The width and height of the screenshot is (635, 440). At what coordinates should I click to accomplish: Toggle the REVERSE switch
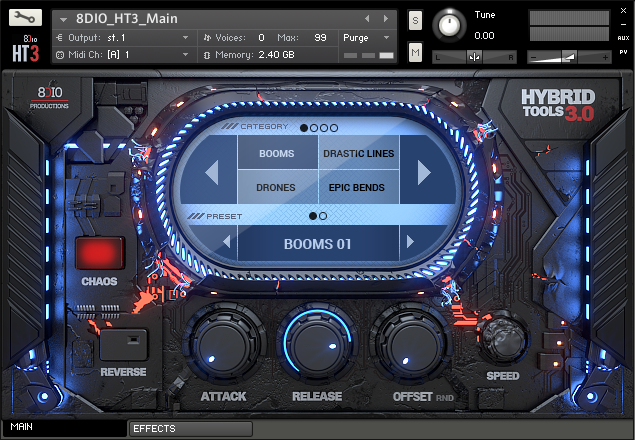124,345
